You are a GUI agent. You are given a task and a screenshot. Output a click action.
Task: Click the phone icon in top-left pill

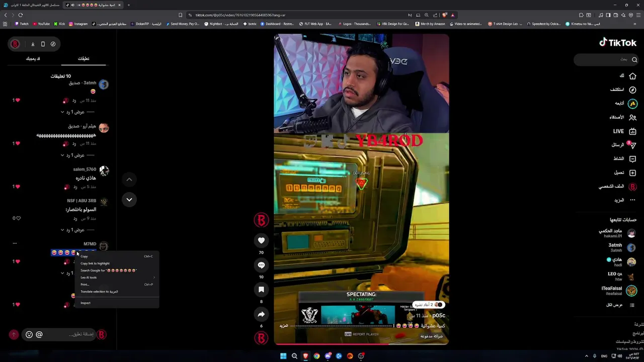(43, 44)
